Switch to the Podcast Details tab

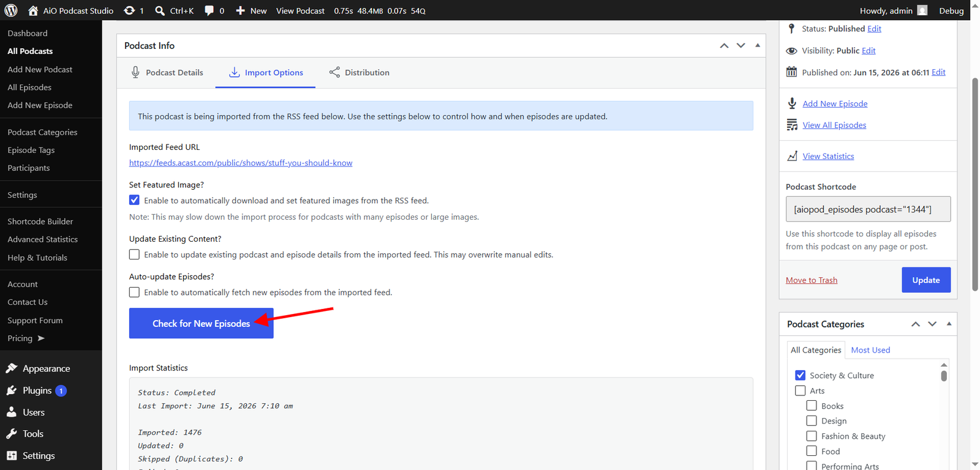pos(167,72)
